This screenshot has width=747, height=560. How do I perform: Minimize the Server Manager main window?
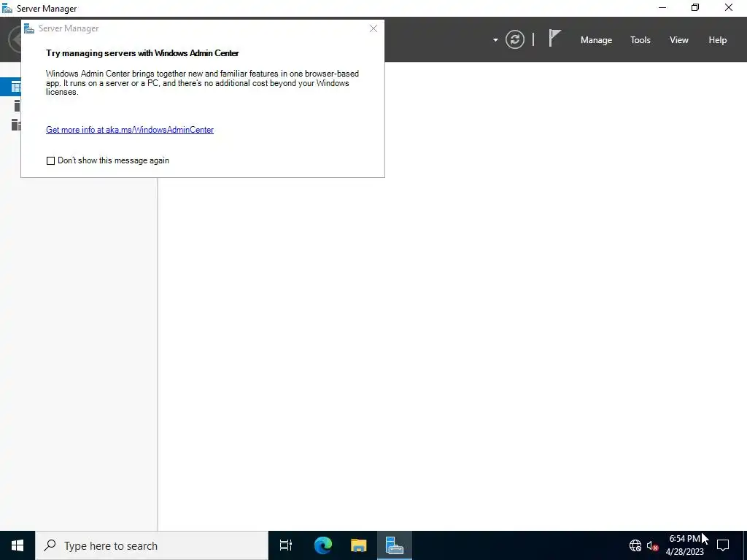click(x=662, y=7)
